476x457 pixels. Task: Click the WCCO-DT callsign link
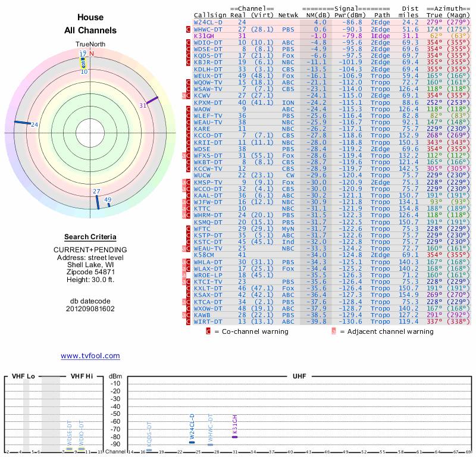tap(208, 189)
